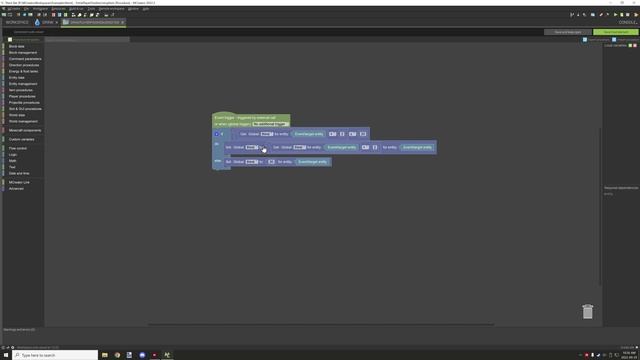This screenshot has width=640, height=360.
Task: Click the toolbox search input field
Action: [87, 40]
